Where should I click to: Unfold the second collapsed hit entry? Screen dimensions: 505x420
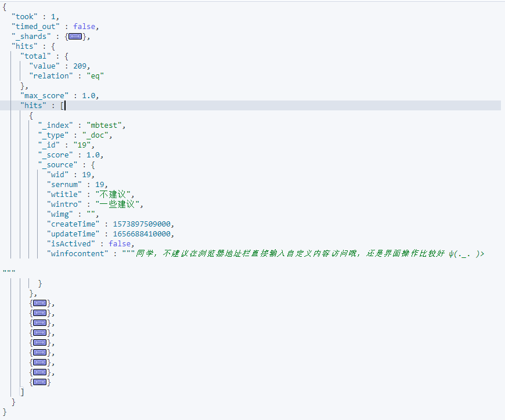click(x=39, y=313)
